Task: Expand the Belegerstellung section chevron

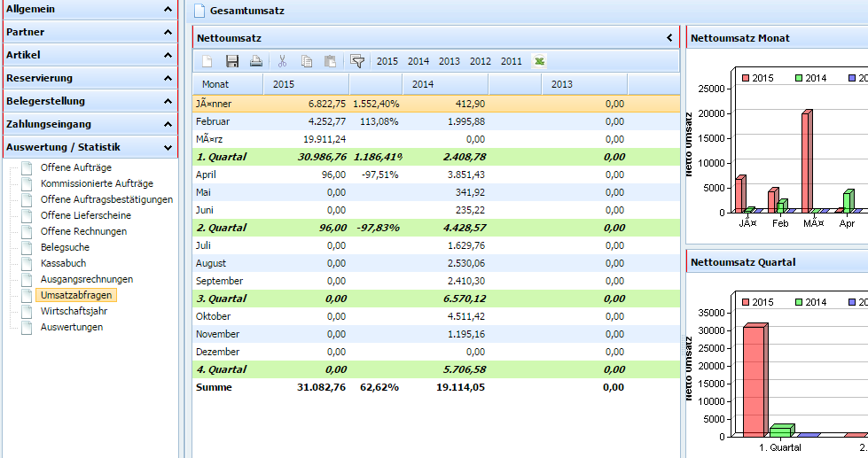Action: pos(168,101)
